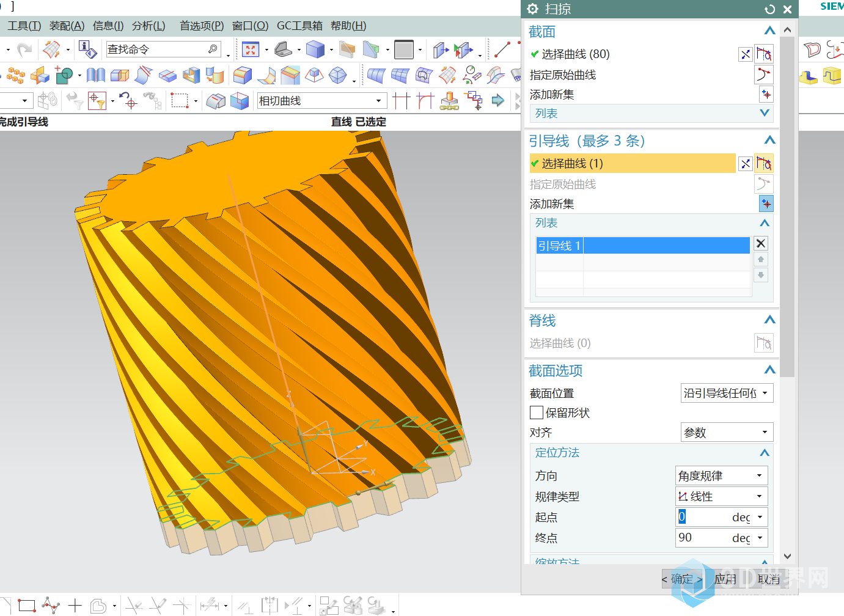Image resolution: width=844 pixels, height=616 pixels.
Task: Click the selection filter funnel icon
Action: click(x=97, y=101)
